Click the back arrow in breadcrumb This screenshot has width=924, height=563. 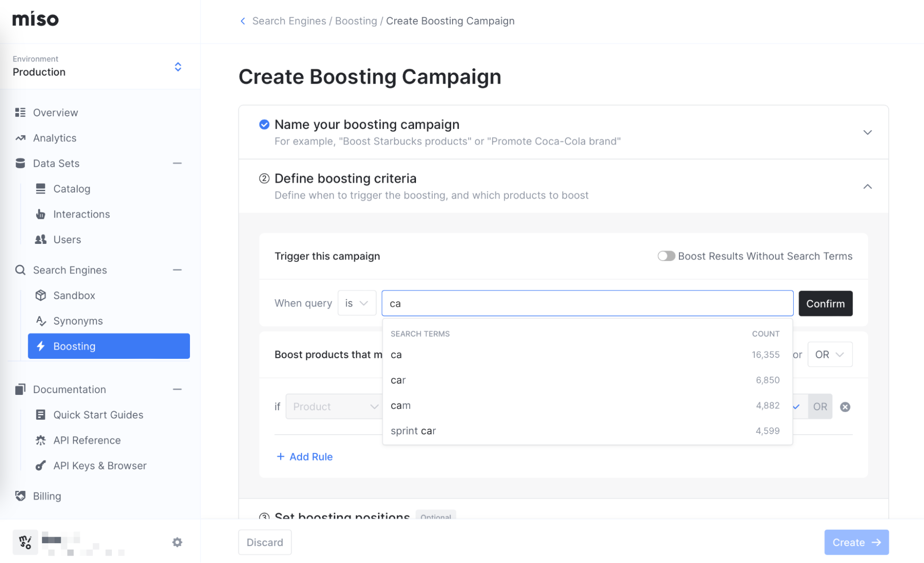[243, 21]
